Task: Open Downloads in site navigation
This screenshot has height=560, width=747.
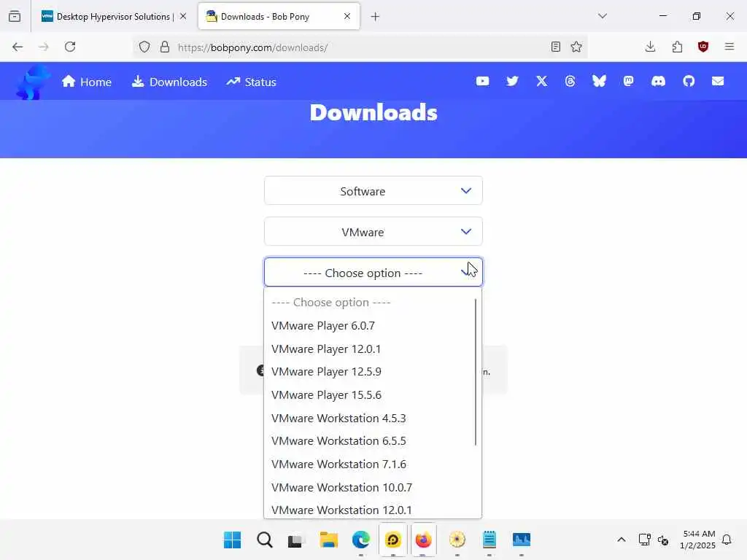Action: tap(169, 82)
